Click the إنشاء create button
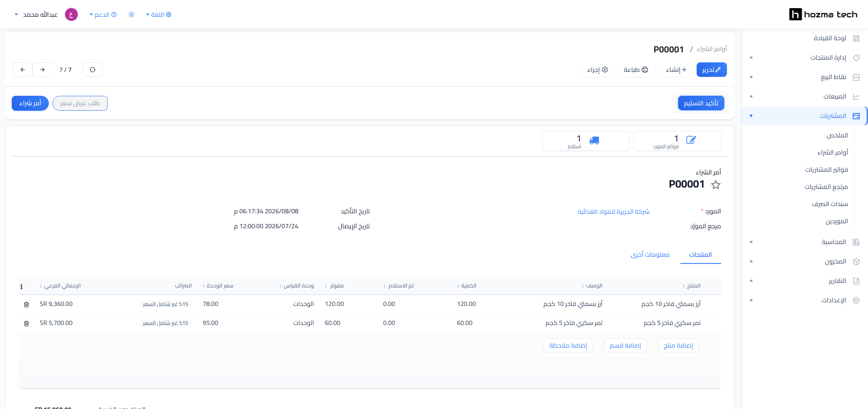The image size is (868, 409). [x=676, y=70]
